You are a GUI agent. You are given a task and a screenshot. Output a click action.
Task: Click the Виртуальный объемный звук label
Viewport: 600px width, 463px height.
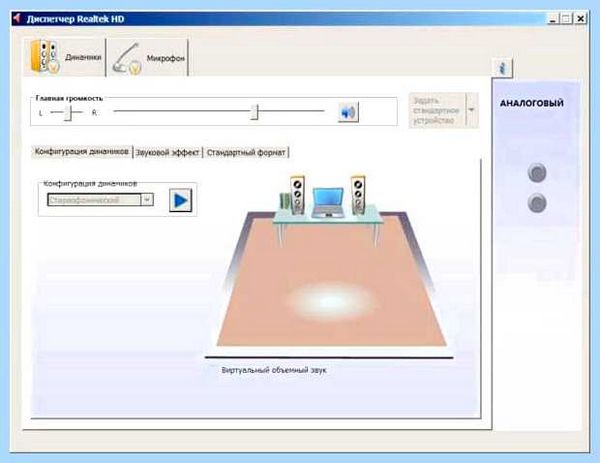[274, 370]
